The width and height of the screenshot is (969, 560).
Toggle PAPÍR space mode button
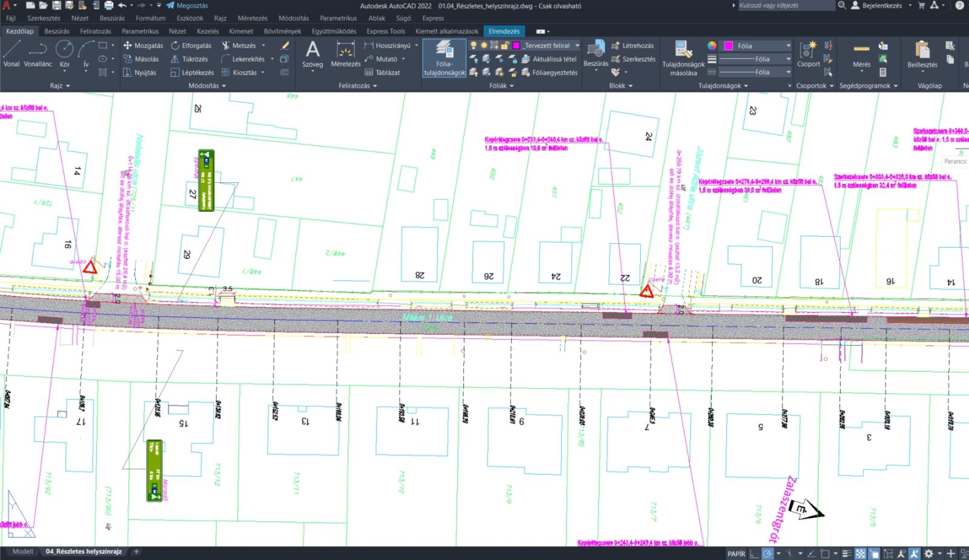pos(736,554)
